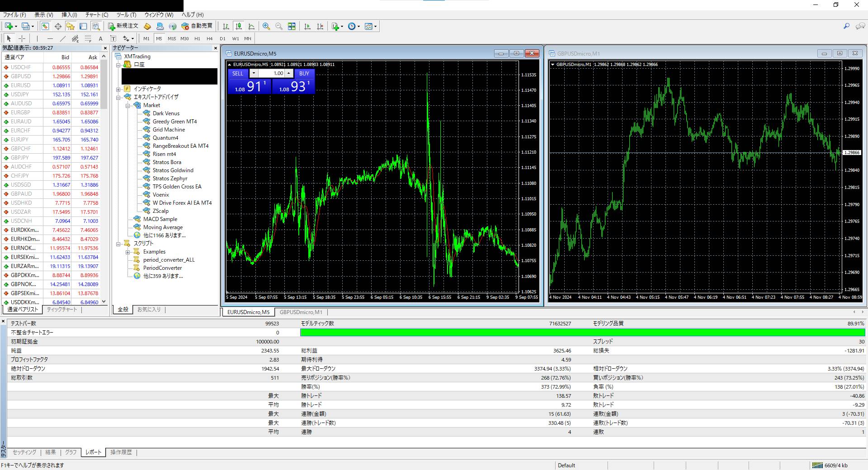Select the arrow cursor tool
Viewport: 868px width, 470px height.
pos(9,38)
